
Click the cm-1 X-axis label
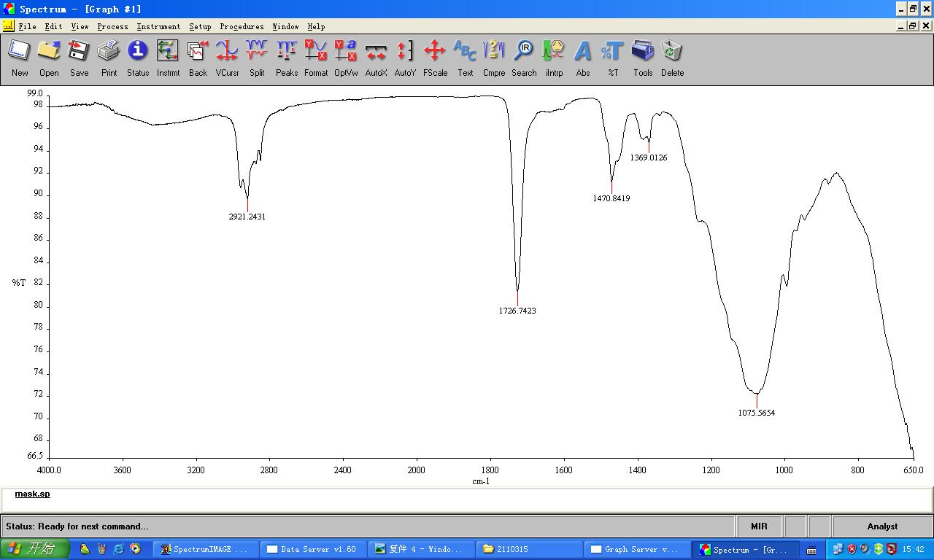coord(481,481)
